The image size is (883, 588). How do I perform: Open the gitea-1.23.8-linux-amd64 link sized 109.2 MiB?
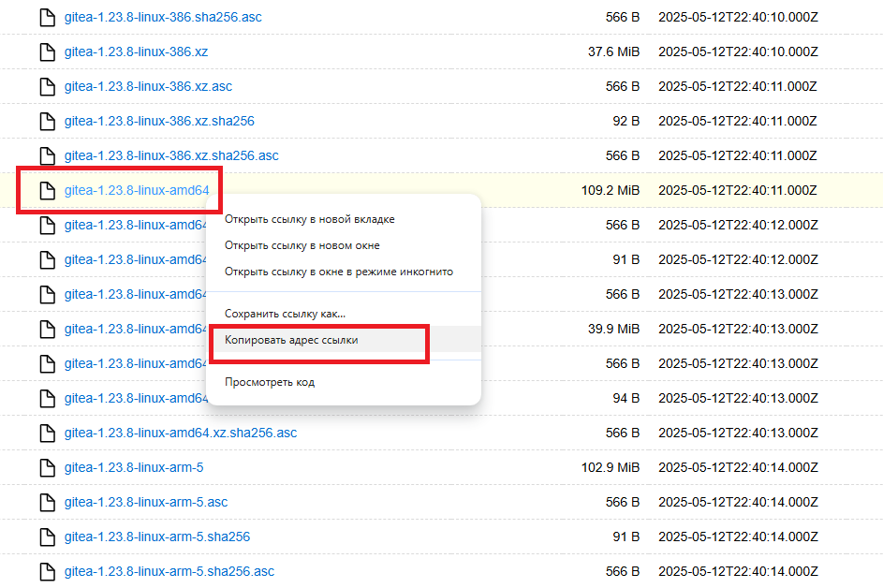[137, 190]
